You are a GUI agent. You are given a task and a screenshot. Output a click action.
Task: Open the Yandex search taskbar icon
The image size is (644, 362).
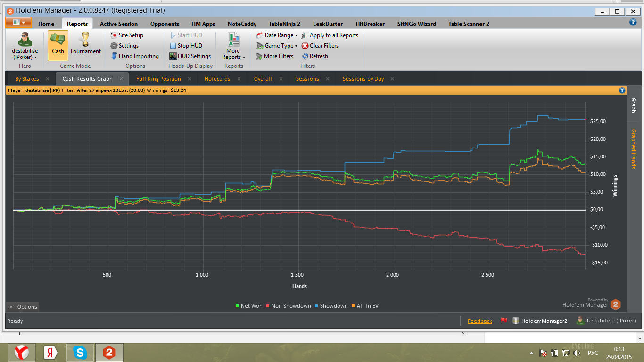coord(50,353)
